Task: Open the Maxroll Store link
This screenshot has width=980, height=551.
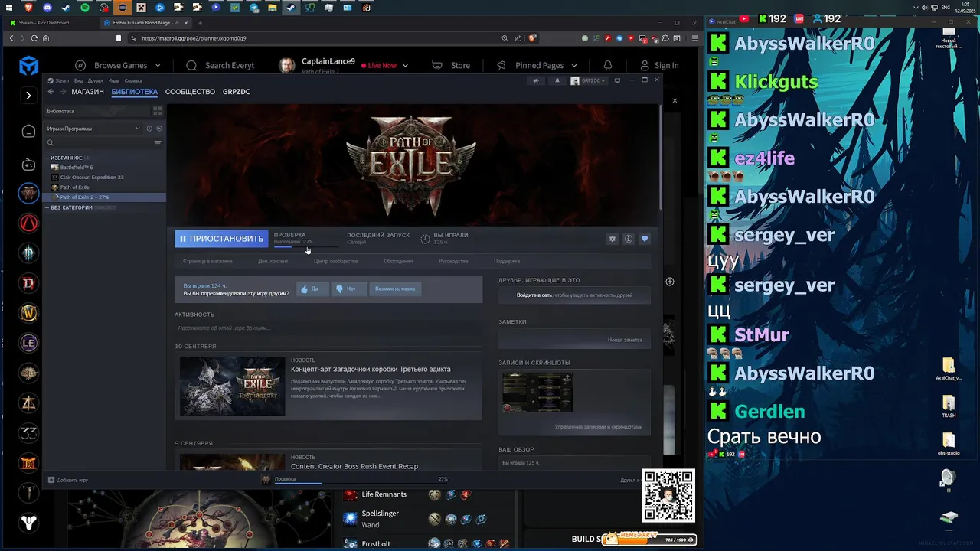Action: (451, 65)
